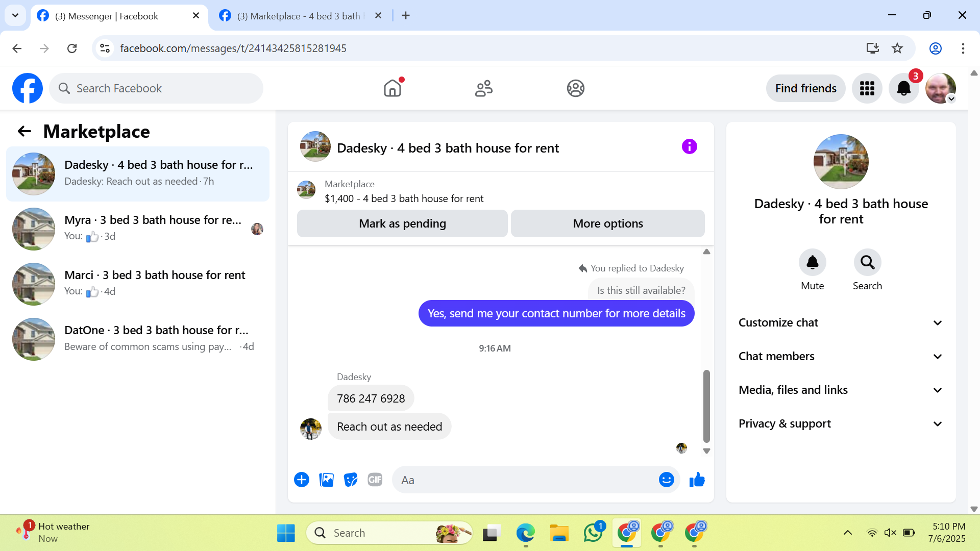Expand Media, files and links section
This screenshot has height=551, width=980.
(841, 390)
